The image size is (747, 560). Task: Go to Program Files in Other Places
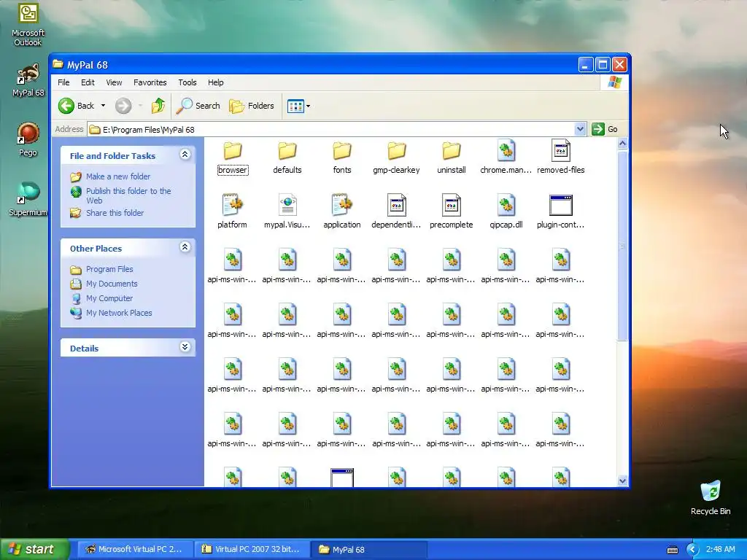click(109, 269)
